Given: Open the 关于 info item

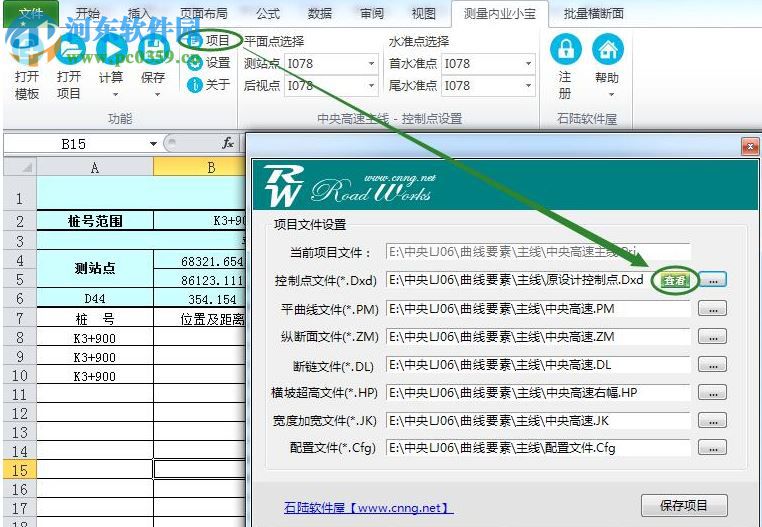Looking at the screenshot, I should (210, 85).
